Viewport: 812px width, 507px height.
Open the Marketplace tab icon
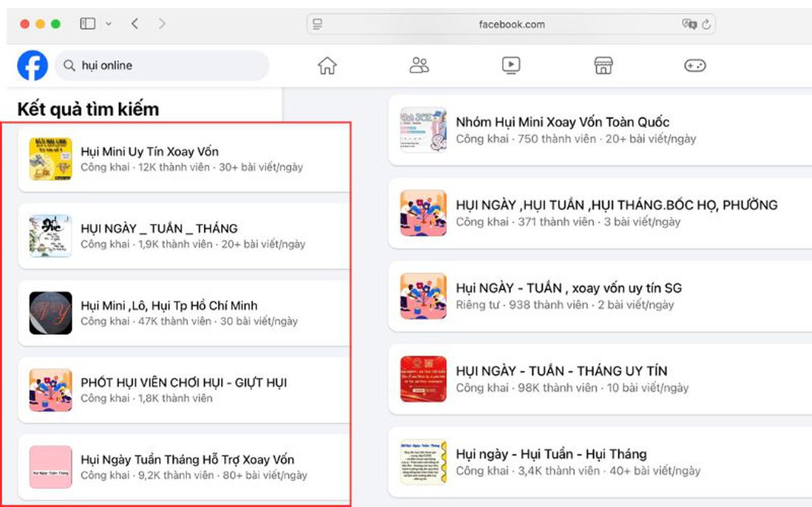(603, 66)
